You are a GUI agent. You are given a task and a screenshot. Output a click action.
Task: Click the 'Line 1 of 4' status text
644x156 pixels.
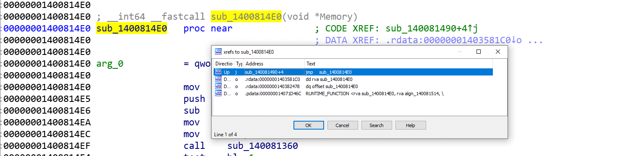pyautogui.click(x=225, y=135)
